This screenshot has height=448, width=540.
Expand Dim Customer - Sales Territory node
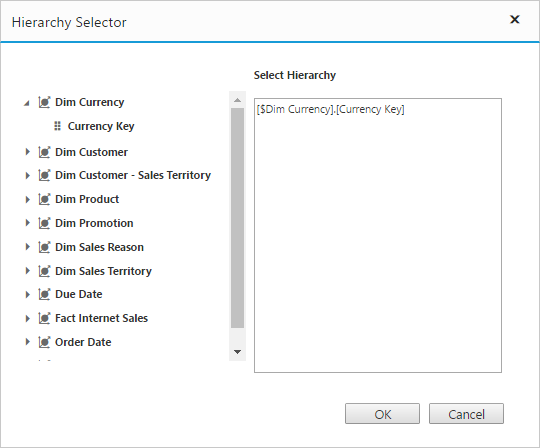[x=28, y=176]
